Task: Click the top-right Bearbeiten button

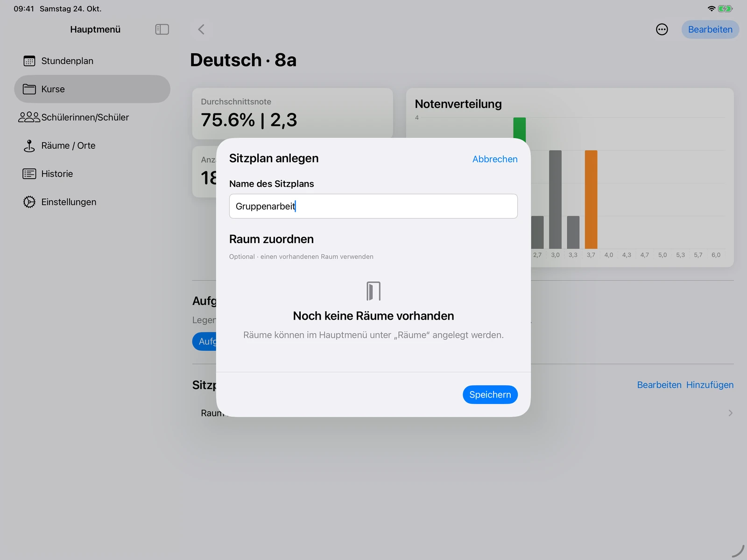Action: [710, 29]
